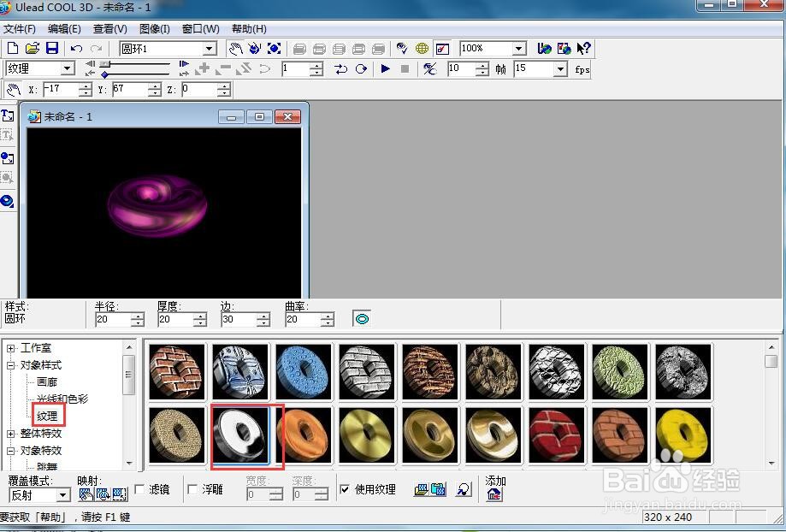This screenshot has width=786, height=532.
Task: Click the yellow globe toolbar icon
Action: [x=422, y=49]
